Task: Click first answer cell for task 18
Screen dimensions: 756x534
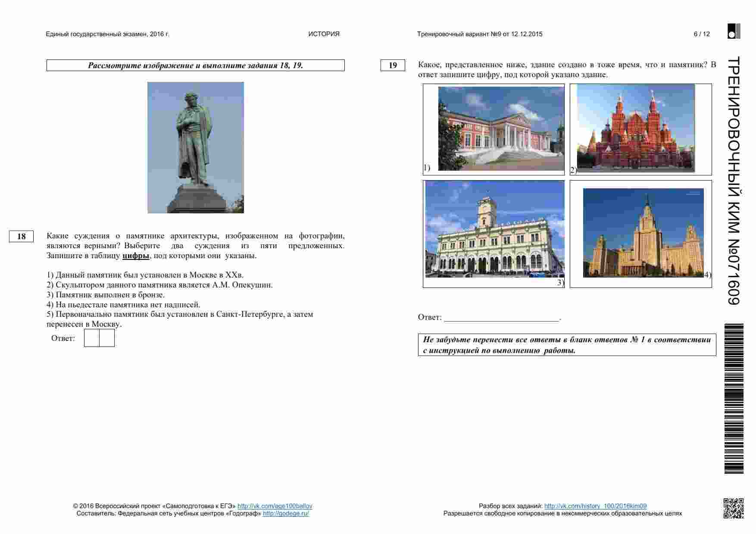Action: pos(91,338)
